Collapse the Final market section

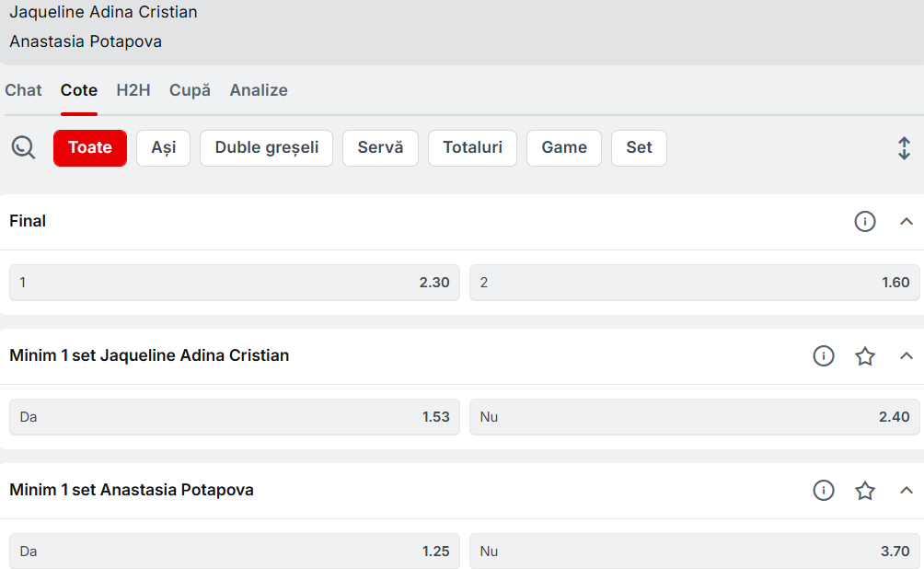pyautogui.click(x=907, y=222)
